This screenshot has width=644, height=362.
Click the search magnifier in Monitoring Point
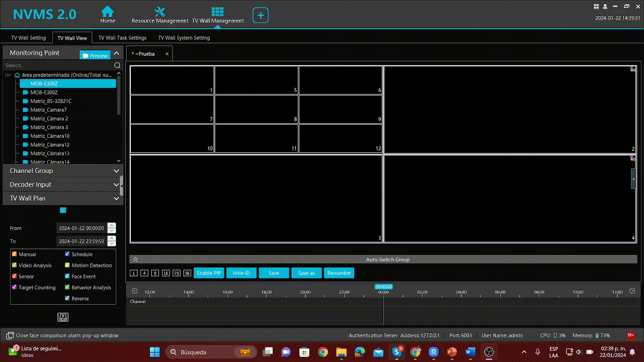pyautogui.click(x=117, y=65)
